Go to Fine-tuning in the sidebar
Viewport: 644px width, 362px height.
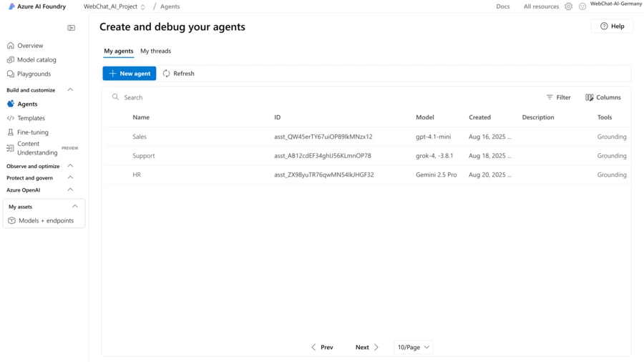(x=32, y=132)
